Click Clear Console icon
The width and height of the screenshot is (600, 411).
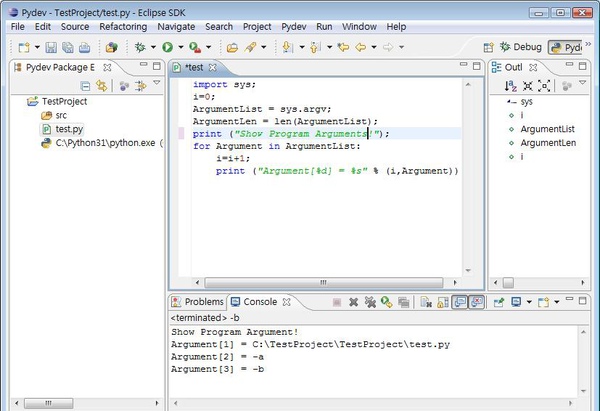tap(426, 302)
